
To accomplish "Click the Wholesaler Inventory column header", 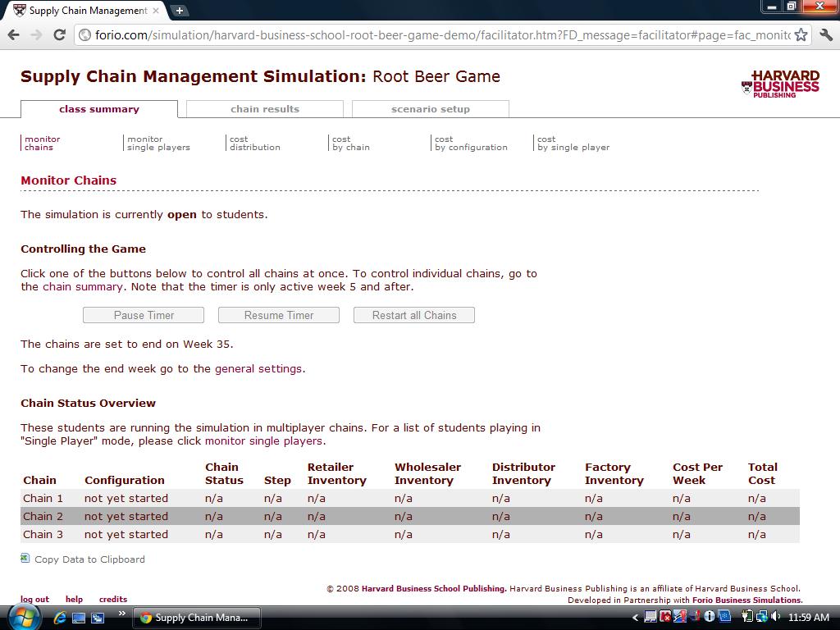I will tap(427, 473).
